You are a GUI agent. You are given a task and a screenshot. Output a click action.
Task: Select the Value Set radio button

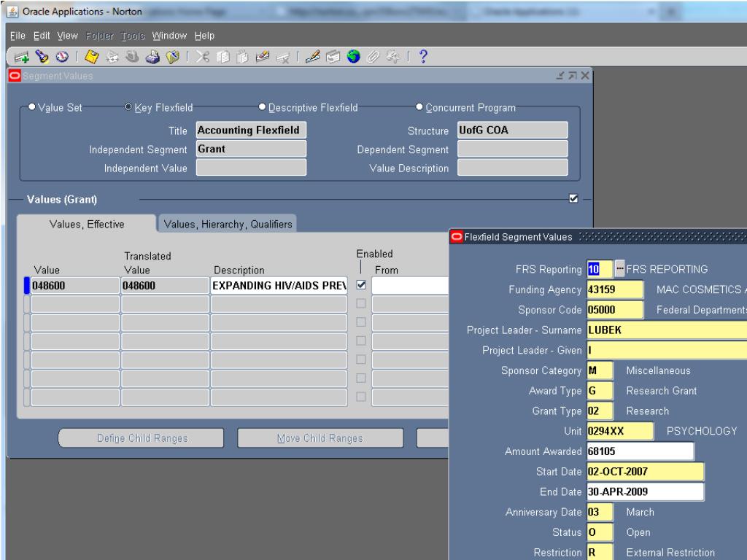[x=31, y=106]
